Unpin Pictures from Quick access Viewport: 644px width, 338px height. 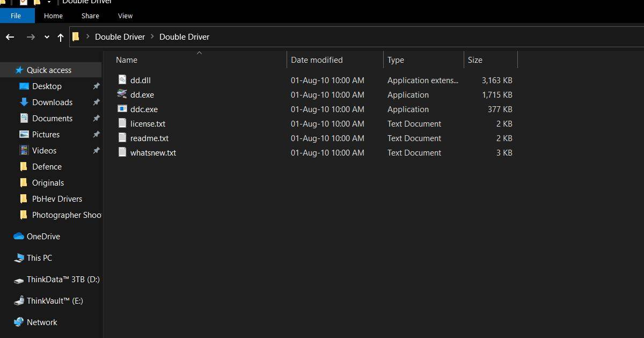tap(97, 134)
